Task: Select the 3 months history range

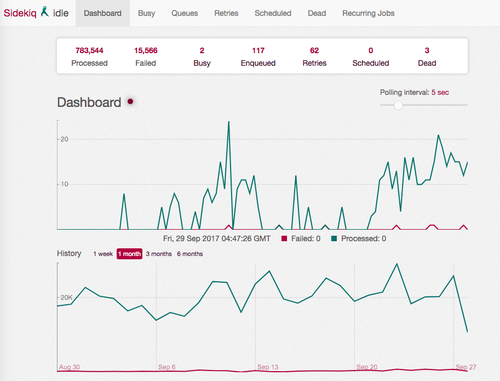Action: tap(159, 254)
